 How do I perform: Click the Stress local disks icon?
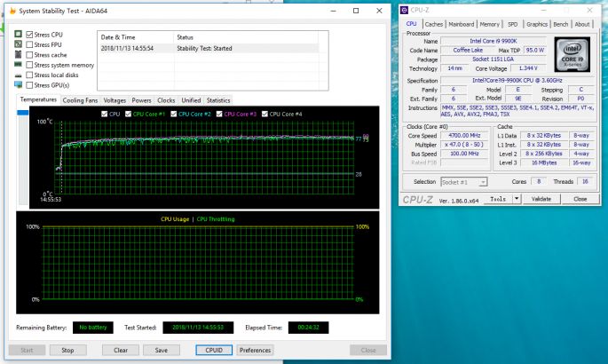[18, 75]
